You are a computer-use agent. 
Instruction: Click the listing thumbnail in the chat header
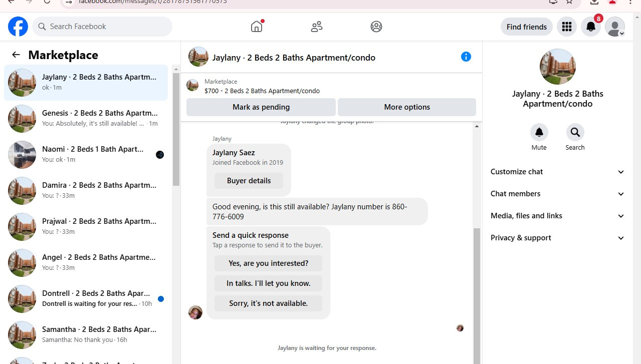pos(198,57)
